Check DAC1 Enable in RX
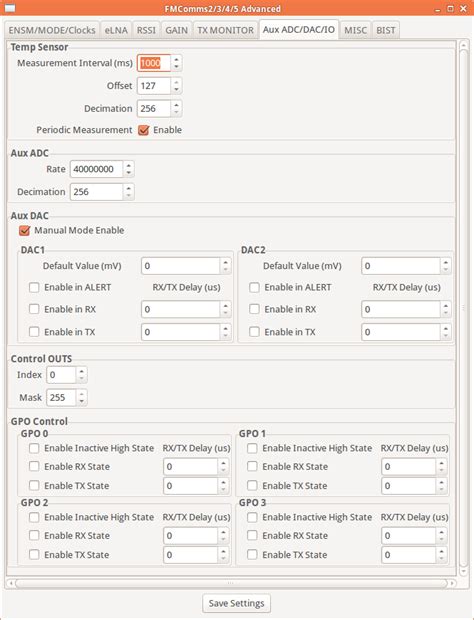This screenshot has width=474, height=620. (34, 309)
